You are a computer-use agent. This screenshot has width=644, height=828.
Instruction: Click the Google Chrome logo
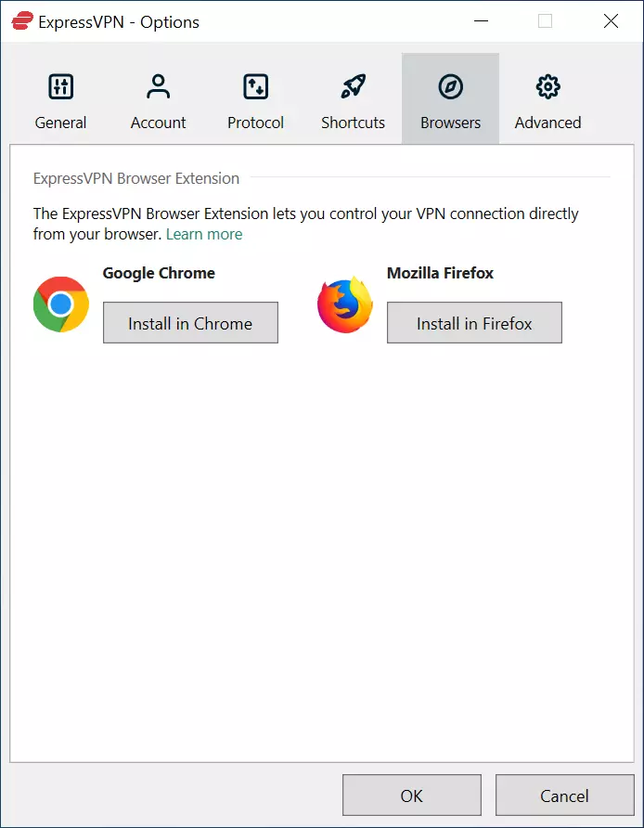point(61,304)
